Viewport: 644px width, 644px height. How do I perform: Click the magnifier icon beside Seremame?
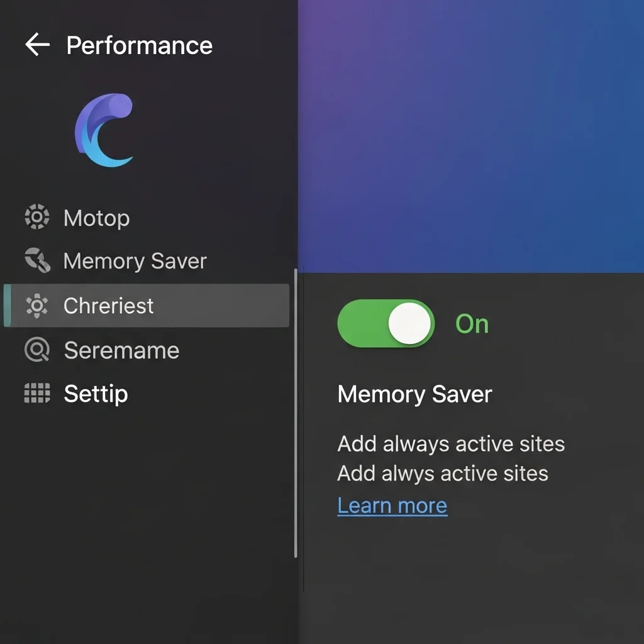(x=36, y=350)
